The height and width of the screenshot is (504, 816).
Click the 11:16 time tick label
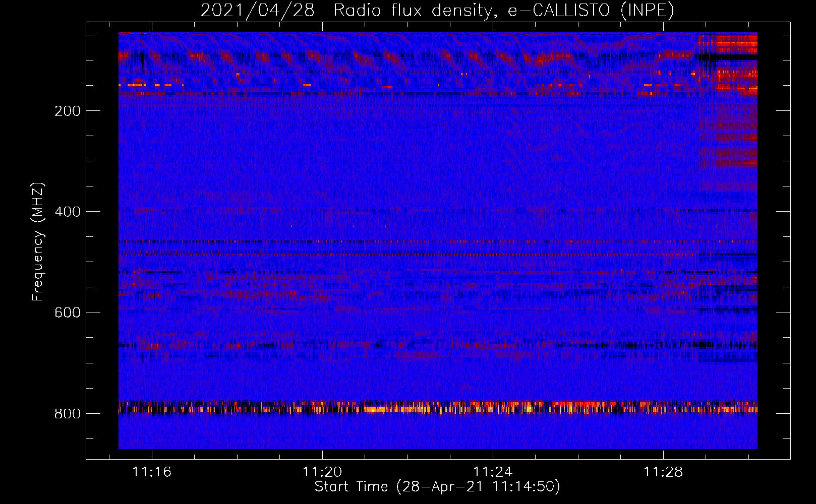[x=152, y=472]
